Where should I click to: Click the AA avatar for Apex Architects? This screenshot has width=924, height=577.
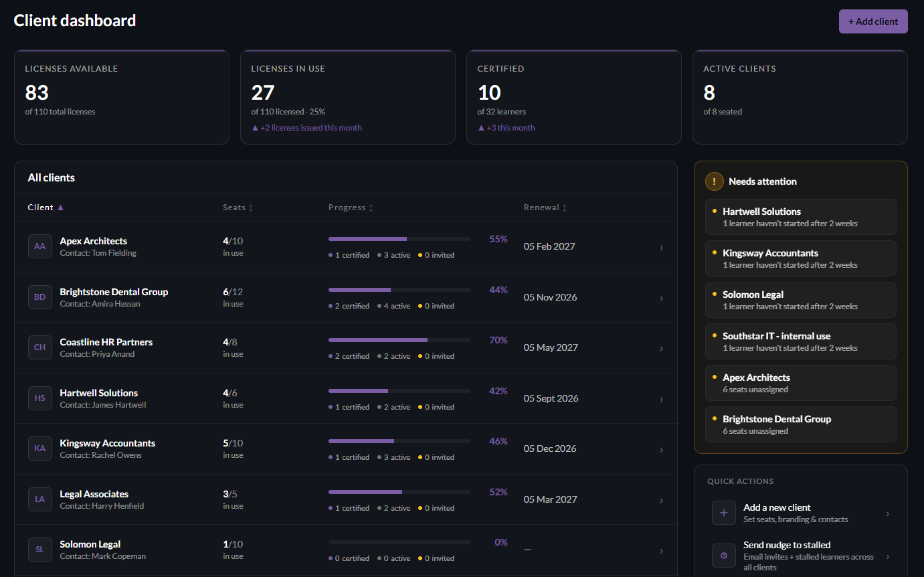(40, 246)
